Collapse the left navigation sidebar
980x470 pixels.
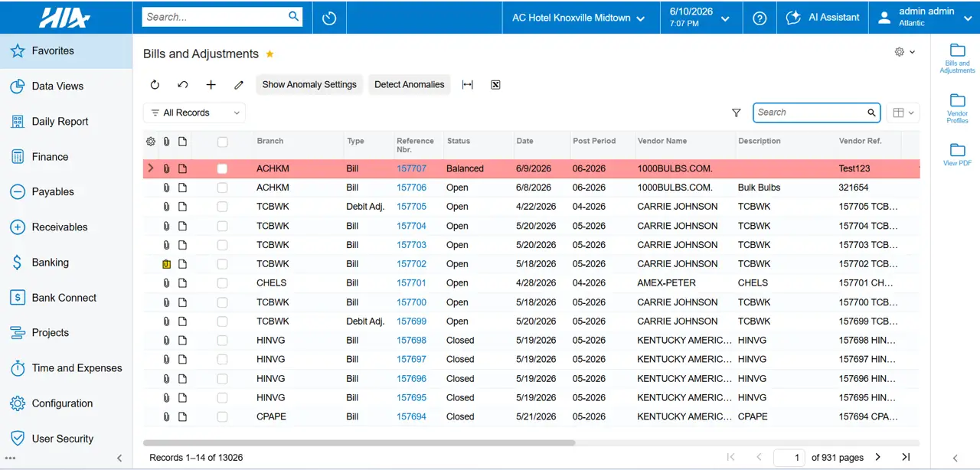tap(119, 458)
